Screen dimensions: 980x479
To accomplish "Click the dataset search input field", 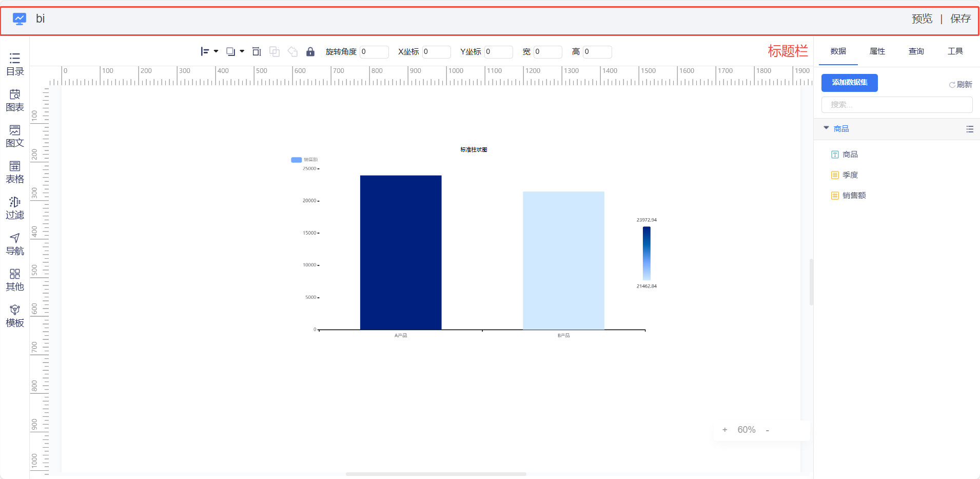I will [x=896, y=105].
